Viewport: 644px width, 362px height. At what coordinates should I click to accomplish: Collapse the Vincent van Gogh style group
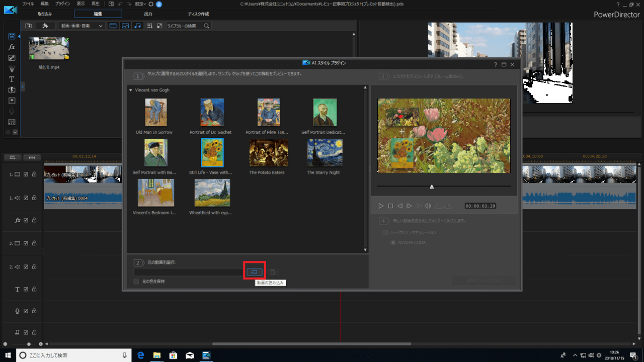tap(131, 90)
